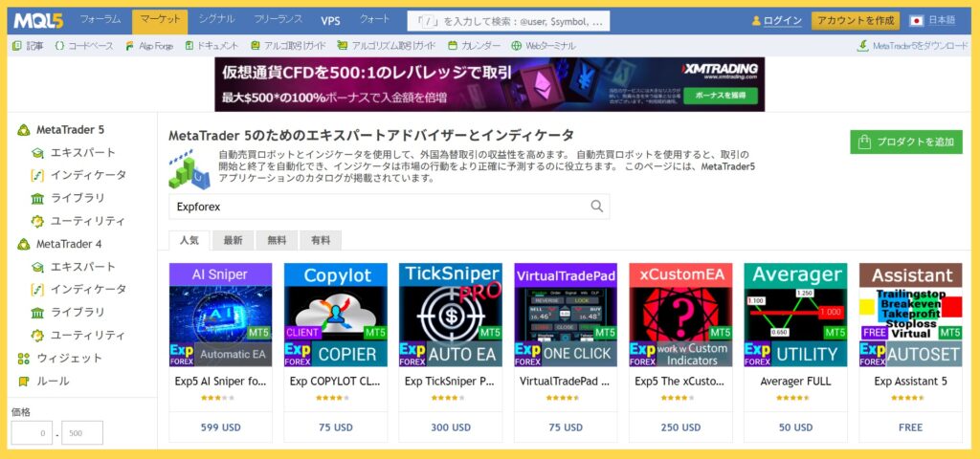The height and width of the screenshot is (459, 980).
Task: Click the FREE price label
Action: (x=911, y=427)
